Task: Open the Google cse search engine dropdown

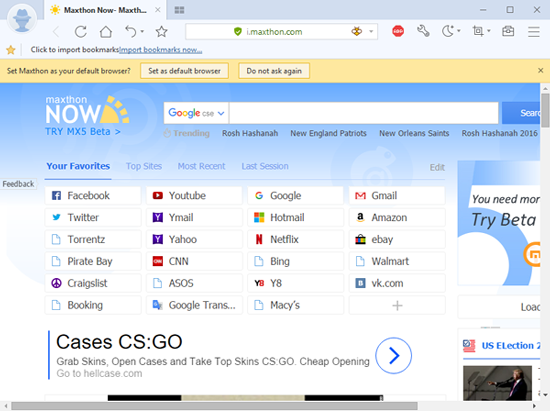Action: pyautogui.click(x=196, y=113)
